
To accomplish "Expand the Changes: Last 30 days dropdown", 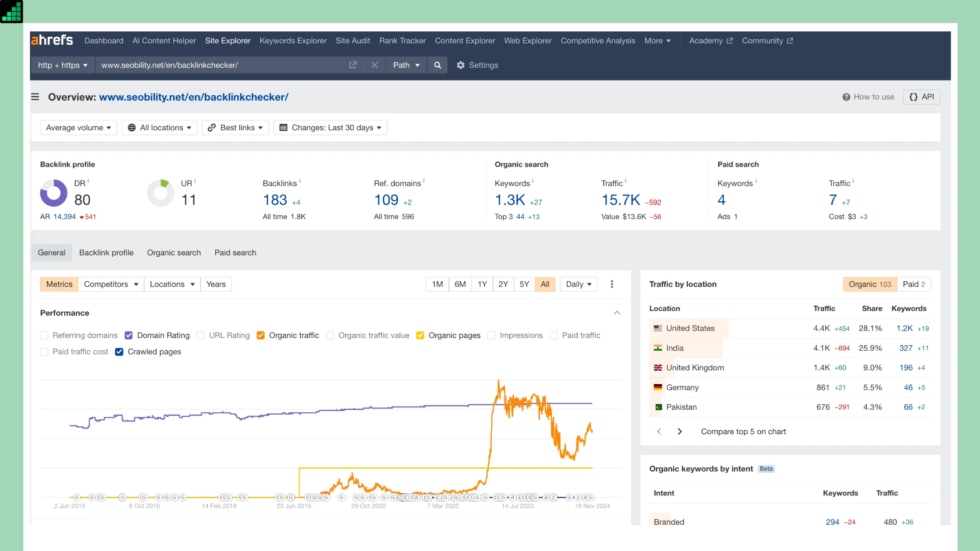I will click(330, 128).
